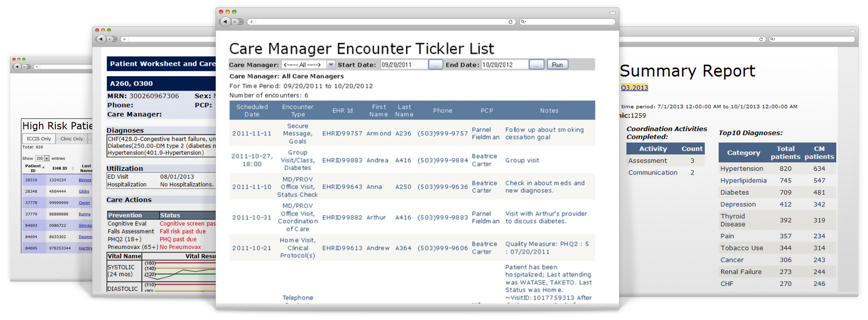Click the plus button beside Tickler address bar
Viewport: 868px width, 320px height.
[x=251, y=22]
